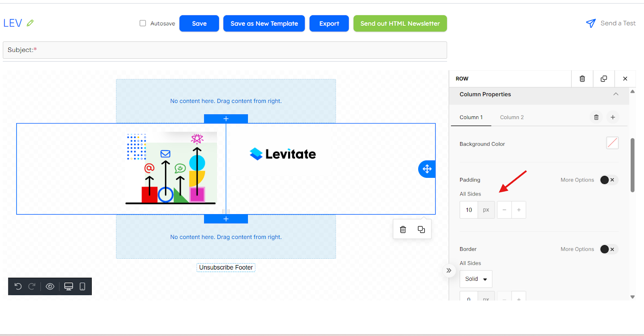
Task: Add a row below with the plus bar
Action: pyautogui.click(x=226, y=219)
